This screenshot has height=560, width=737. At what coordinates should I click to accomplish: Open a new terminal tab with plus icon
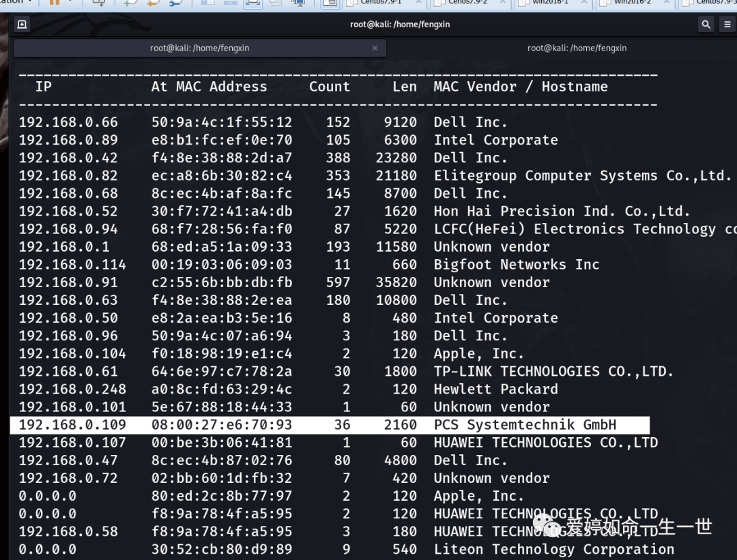(x=22, y=25)
